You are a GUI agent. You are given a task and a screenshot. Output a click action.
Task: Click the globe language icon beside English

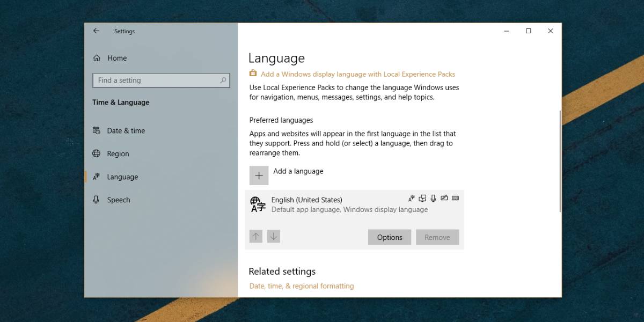(258, 204)
